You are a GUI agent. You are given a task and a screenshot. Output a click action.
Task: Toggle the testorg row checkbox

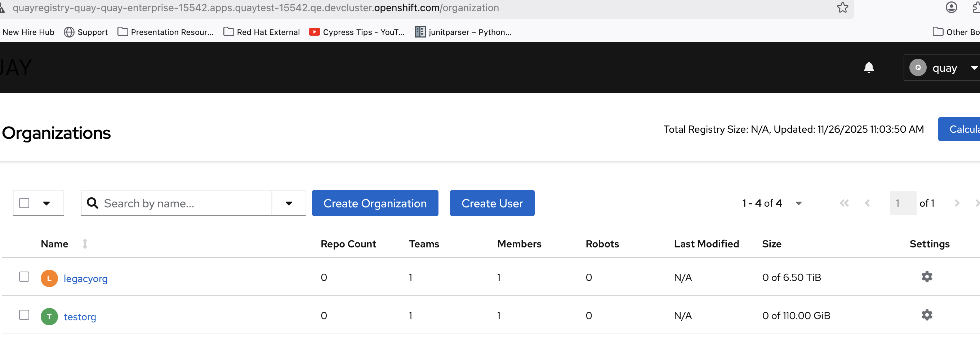[24, 315]
